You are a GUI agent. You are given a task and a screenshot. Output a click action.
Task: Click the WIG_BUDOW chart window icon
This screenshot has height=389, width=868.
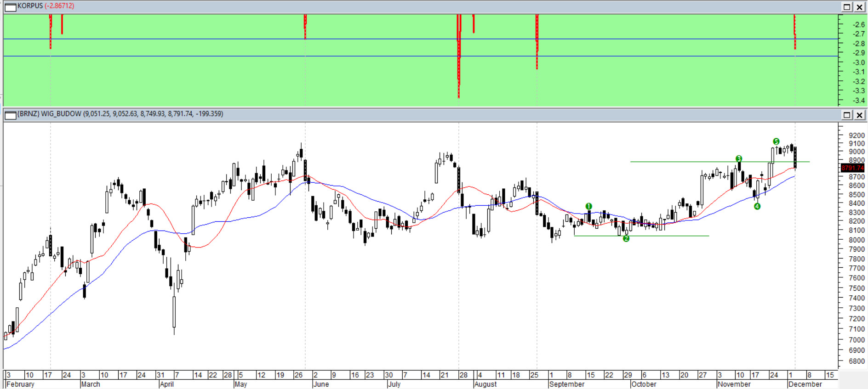tap(10, 115)
